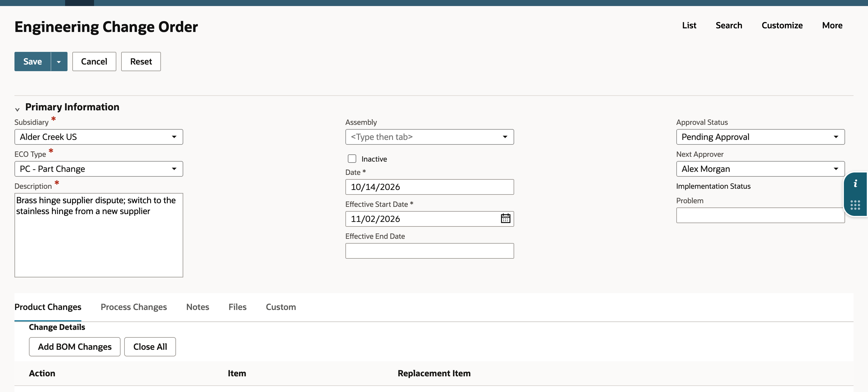The height and width of the screenshot is (392, 868).
Task: Click the Cancel button
Action: click(x=94, y=62)
